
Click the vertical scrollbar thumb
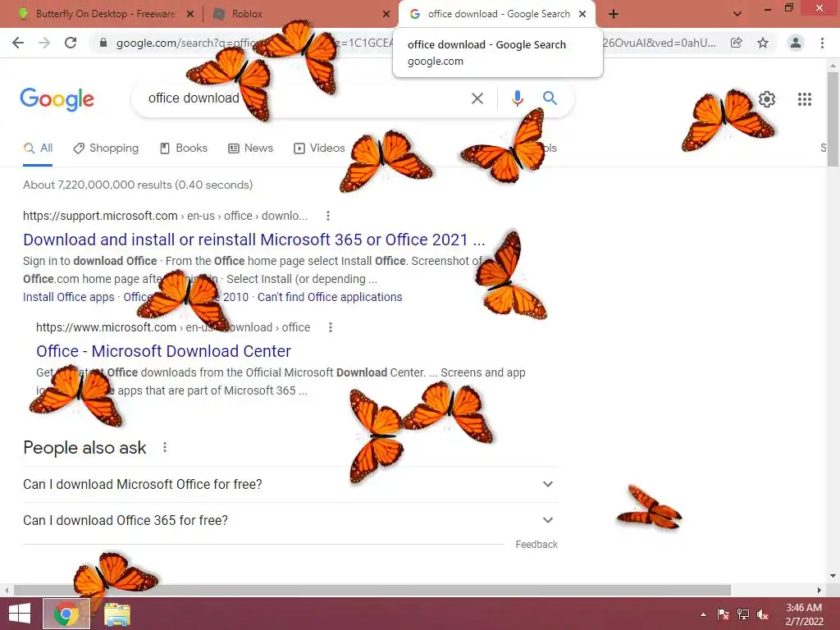pos(833,119)
